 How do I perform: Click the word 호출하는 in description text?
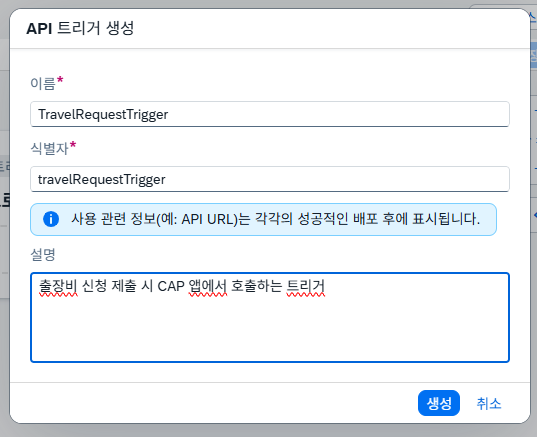click(x=257, y=286)
